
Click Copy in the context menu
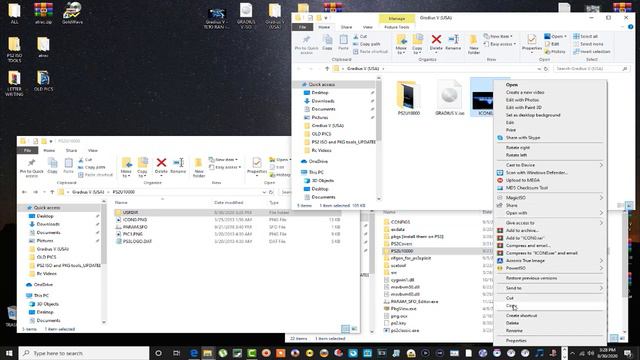[x=511, y=305]
